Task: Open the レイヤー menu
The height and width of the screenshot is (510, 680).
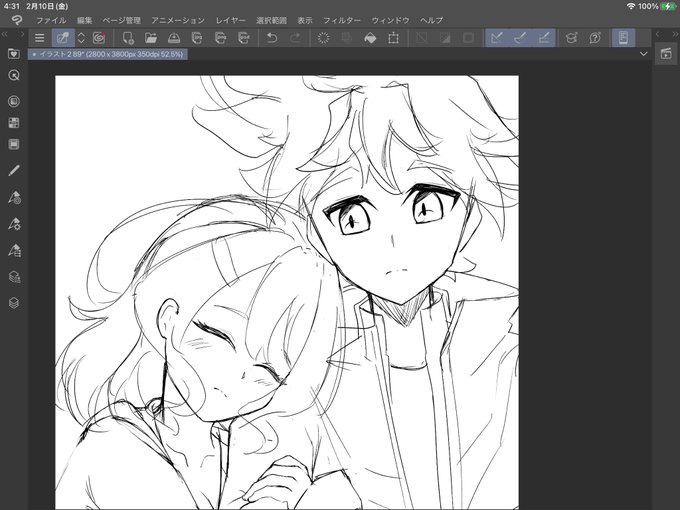Action: [231, 20]
